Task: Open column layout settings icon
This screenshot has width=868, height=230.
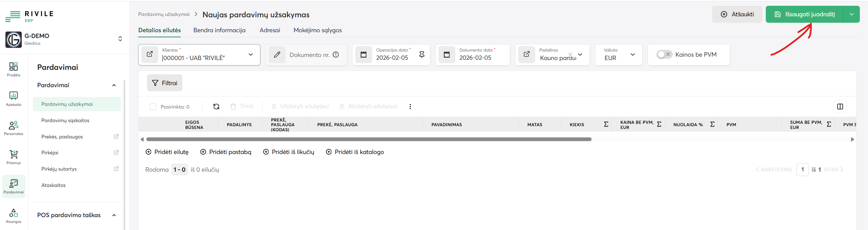Action: click(x=840, y=107)
